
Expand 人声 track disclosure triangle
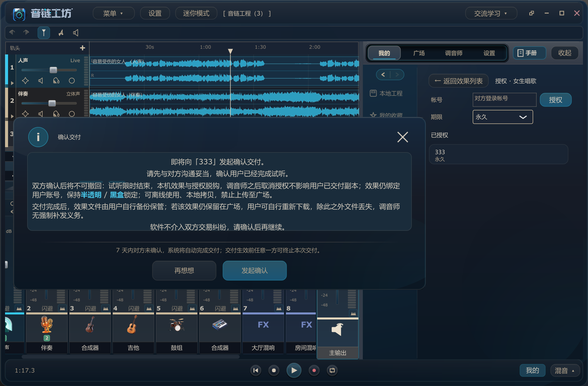point(12,83)
